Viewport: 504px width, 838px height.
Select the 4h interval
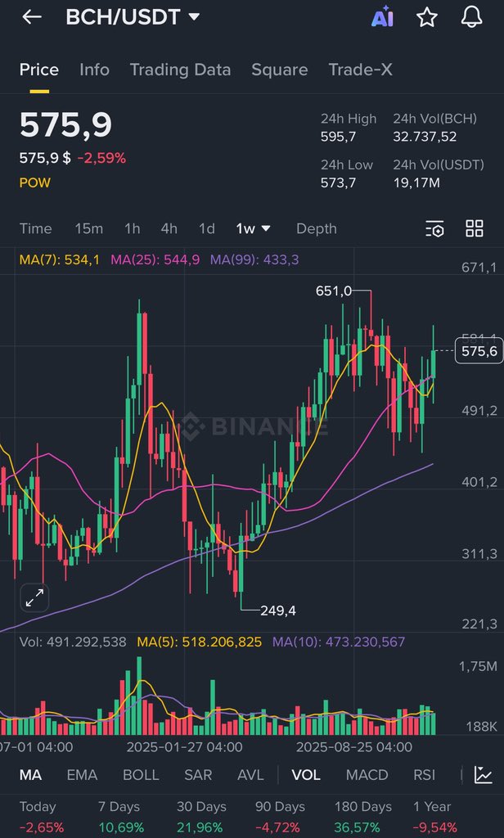pyautogui.click(x=169, y=229)
